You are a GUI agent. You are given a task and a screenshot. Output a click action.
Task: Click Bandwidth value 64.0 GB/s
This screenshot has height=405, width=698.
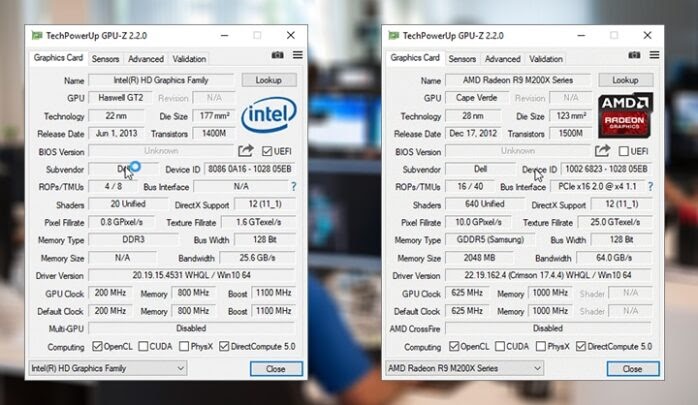[x=614, y=258]
